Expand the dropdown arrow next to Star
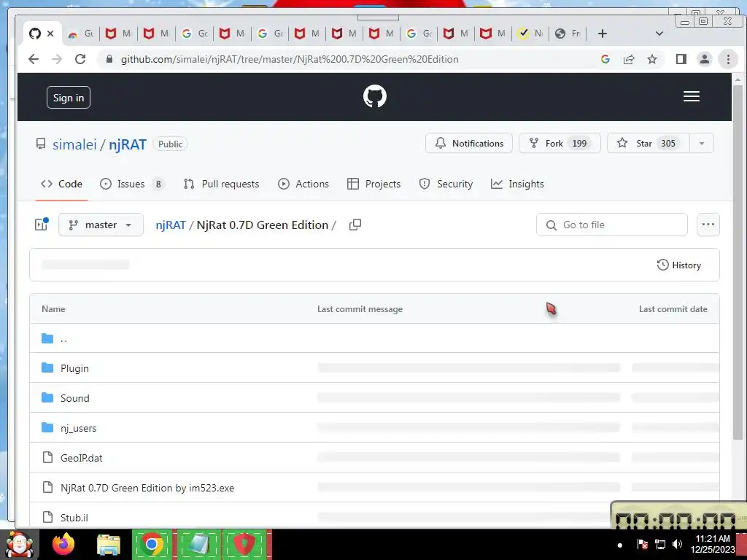 [702, 144]
